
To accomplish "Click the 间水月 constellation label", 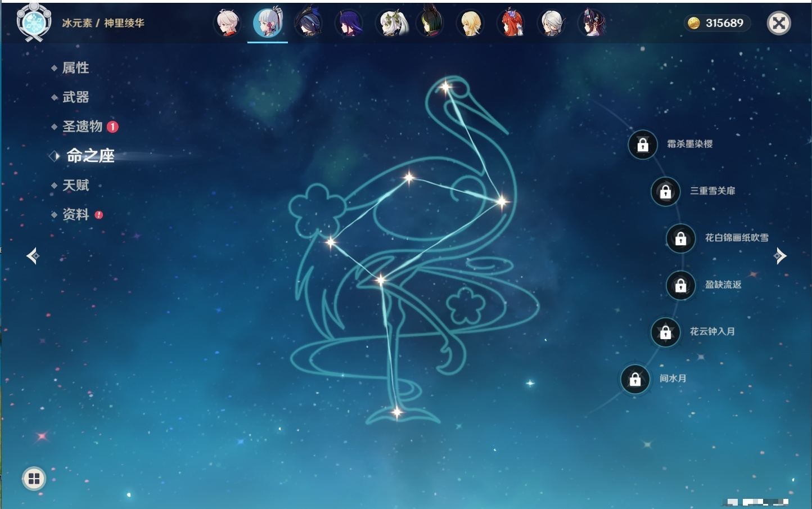I will click(x=673, y=379).
